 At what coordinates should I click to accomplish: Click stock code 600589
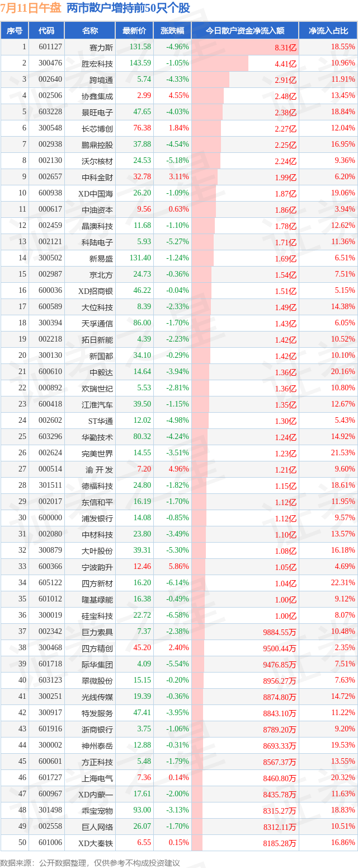[50, 307]
